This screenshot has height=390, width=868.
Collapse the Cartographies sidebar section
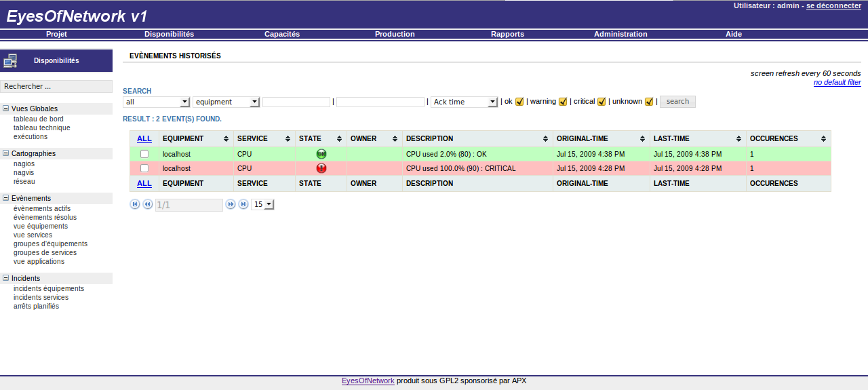6,154
